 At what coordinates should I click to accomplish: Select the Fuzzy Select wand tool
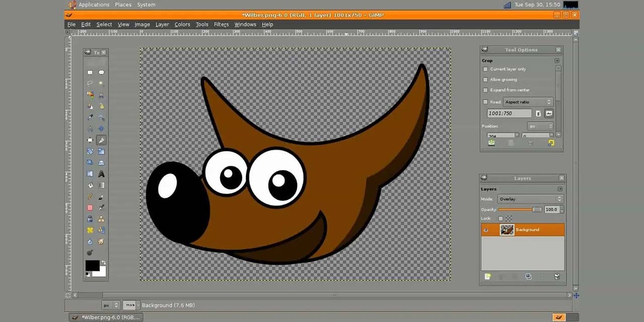pos(101,83)
